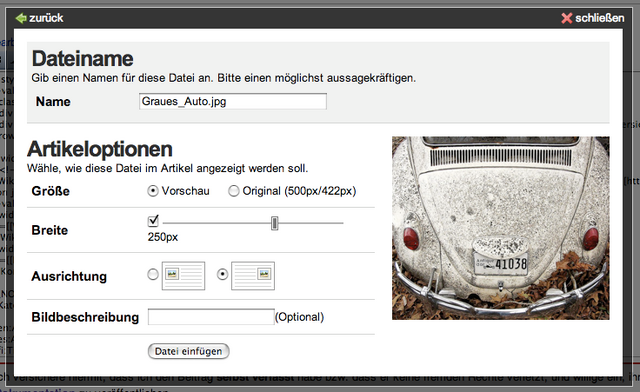Select the right alignment radio button
The image size is (640, 392).
[x=222, y=274]
